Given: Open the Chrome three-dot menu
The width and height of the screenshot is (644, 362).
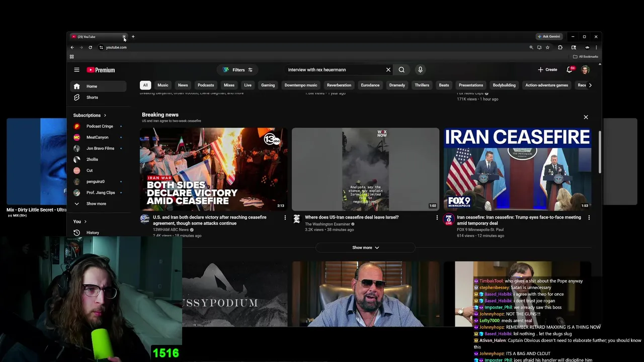Looking at the screenshot, I should click(596, 47).
